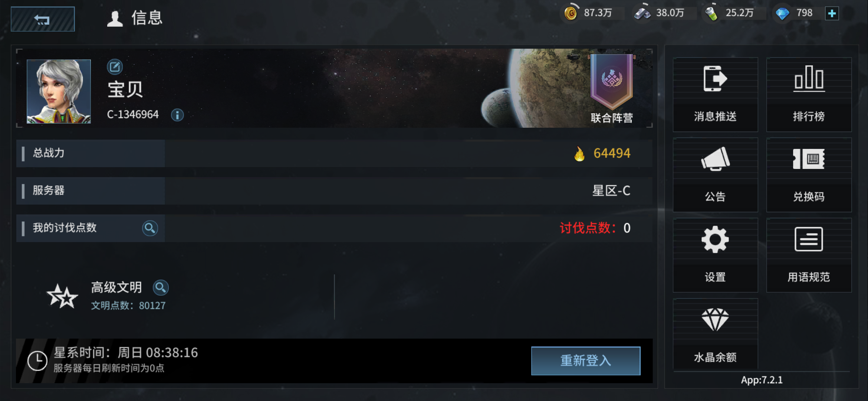The width and height of the screenshot is (868, 401).
Task: Click the 重新登入 relogin button
Action: [x=586, y=361]
